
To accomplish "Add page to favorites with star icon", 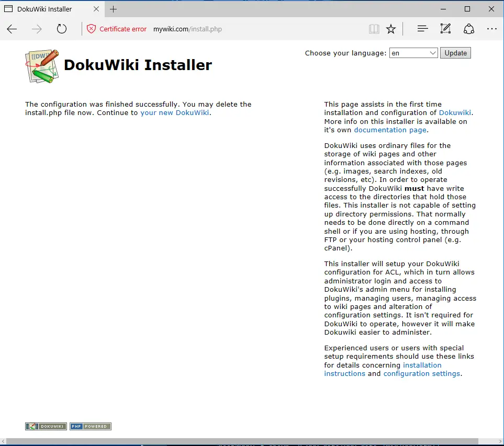I will pos(391,29).
